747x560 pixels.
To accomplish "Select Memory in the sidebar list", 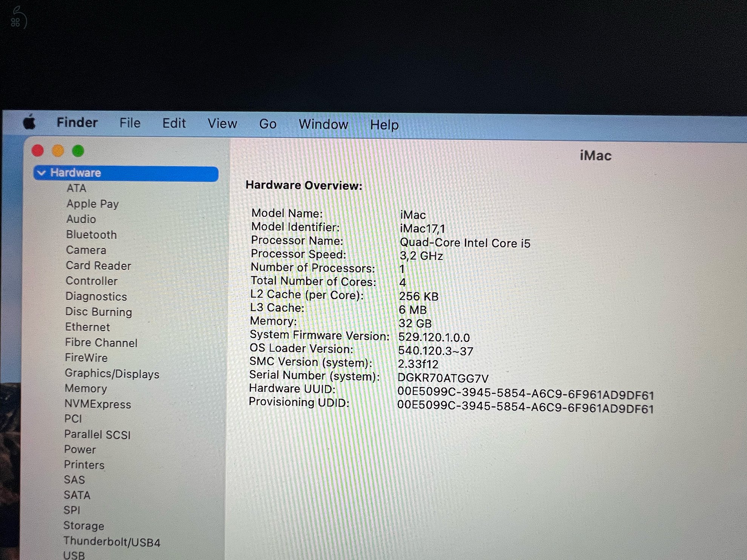I will (x=86, y=388).
